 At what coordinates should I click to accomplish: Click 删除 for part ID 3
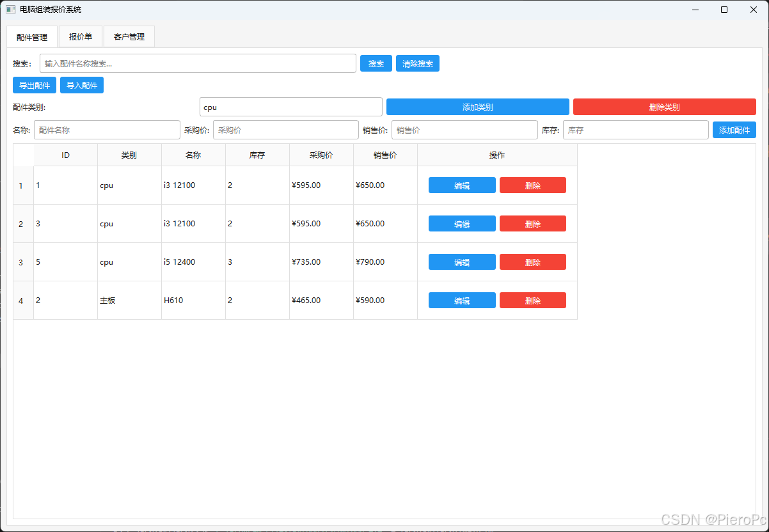coord(533,224)
